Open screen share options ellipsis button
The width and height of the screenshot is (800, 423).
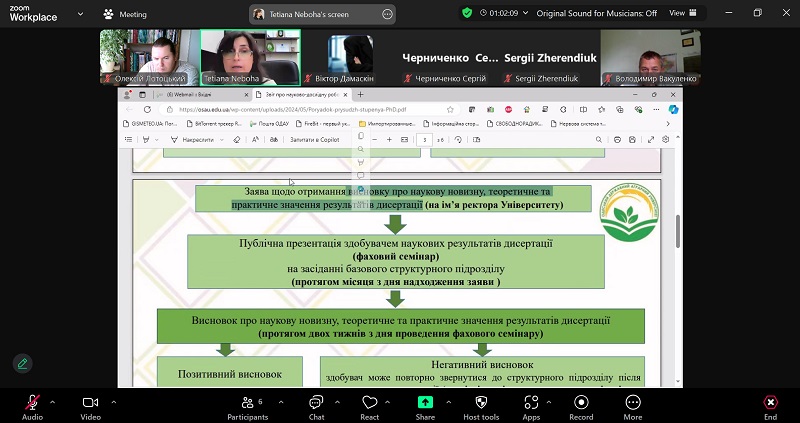pyautogui.click(x=388, y=14)
